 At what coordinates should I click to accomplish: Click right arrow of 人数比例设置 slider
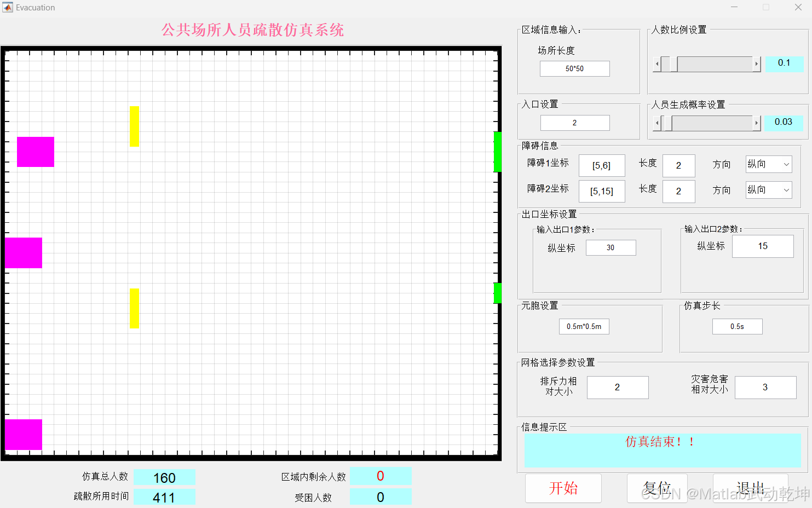click(x=756, y=64)
